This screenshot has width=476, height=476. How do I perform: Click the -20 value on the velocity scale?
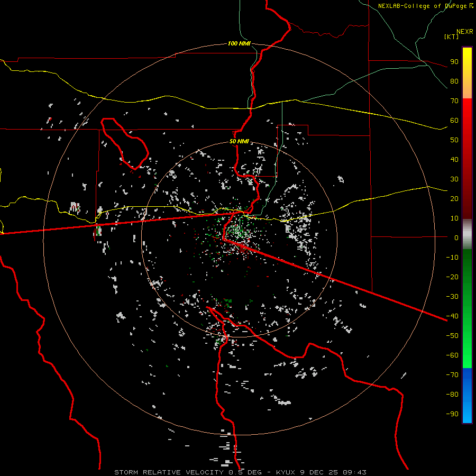(x=452, y=277)
